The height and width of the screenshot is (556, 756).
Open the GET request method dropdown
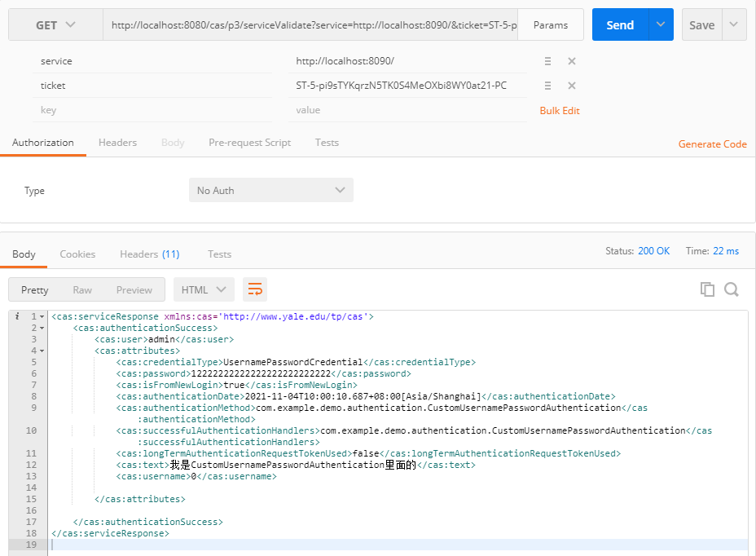55,24
